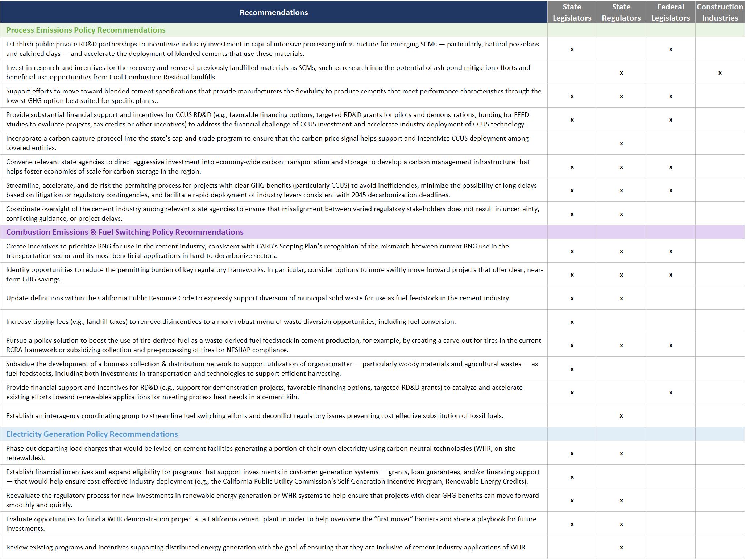
Task: Click the Federal Legislators column header
Action: point(671,12)
